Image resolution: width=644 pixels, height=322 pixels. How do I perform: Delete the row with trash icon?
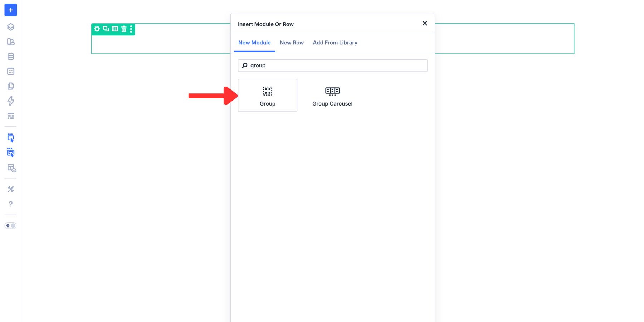pos(124,29)
